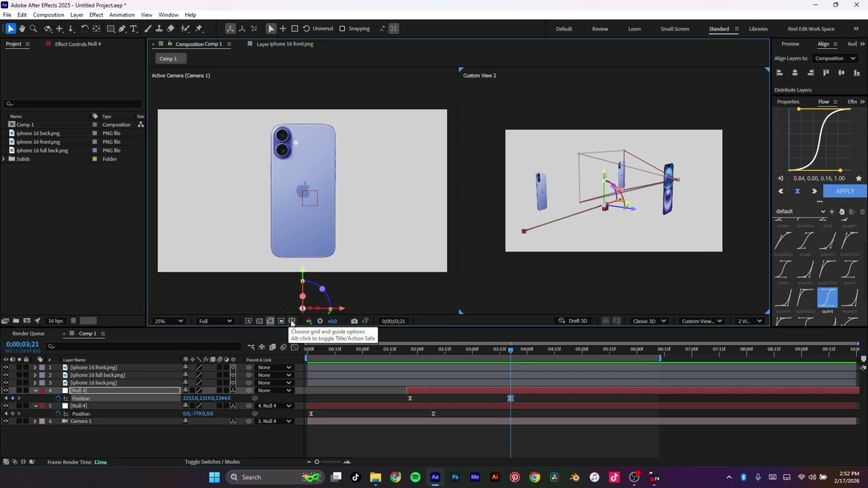Hide layer iphone 16 back.png eye icon
The width and height of the screenshot is (868, 488).
(5, 383)
